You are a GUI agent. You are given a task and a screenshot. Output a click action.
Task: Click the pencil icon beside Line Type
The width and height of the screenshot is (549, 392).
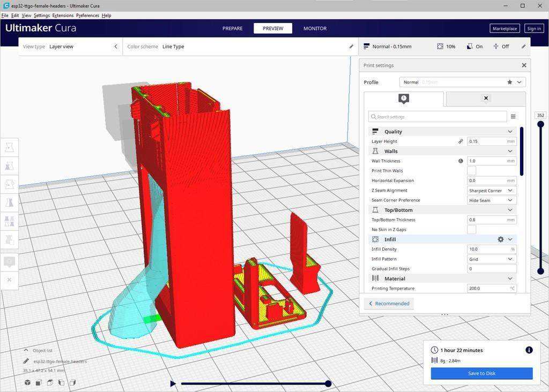click(351, 47)
